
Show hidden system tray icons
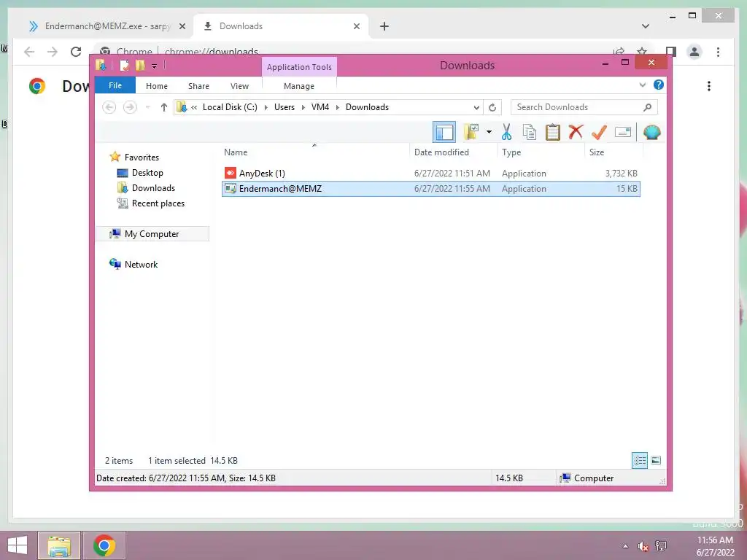(x=625, y=546)
